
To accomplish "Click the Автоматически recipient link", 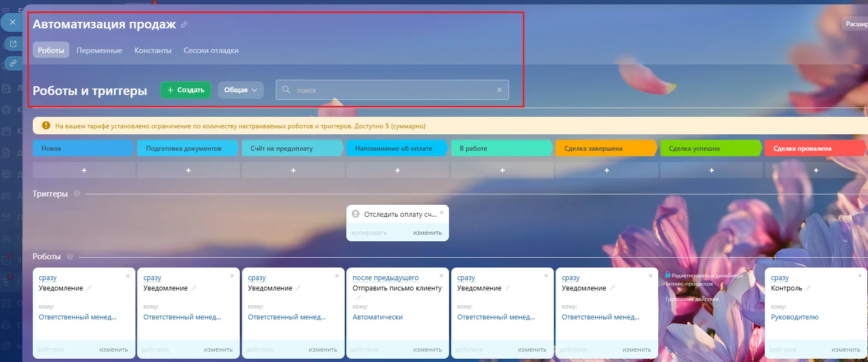I will (x=377, y=317).
